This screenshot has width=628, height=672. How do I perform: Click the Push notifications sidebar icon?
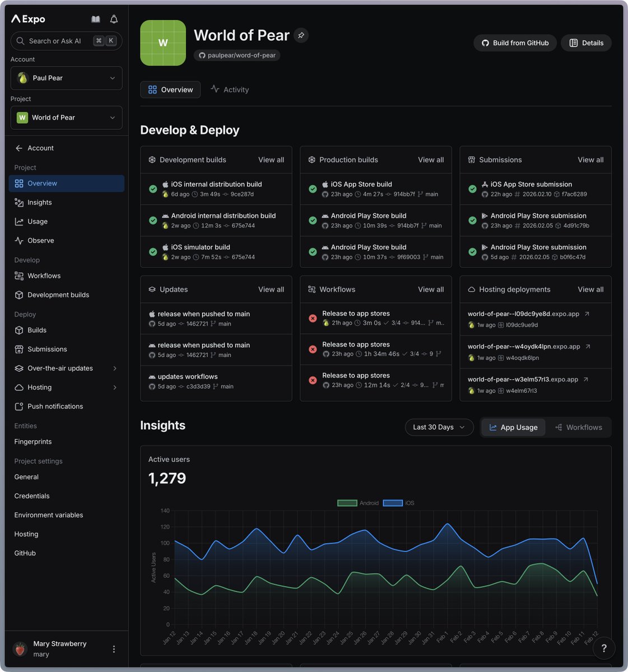19,407
